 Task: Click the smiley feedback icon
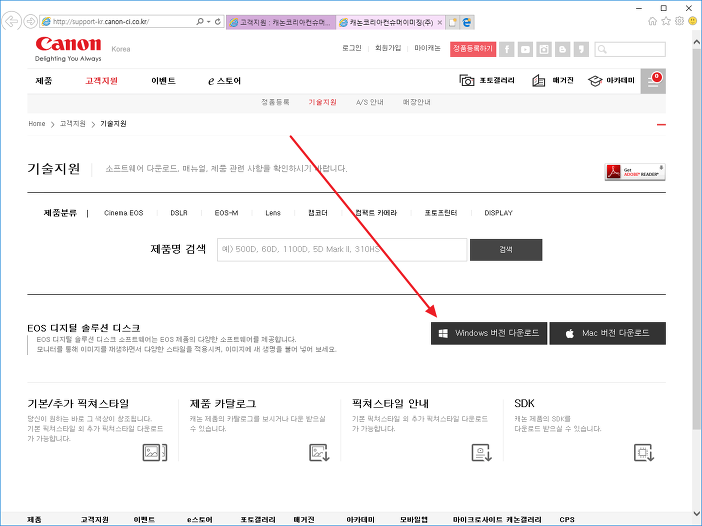coord(693,21)
